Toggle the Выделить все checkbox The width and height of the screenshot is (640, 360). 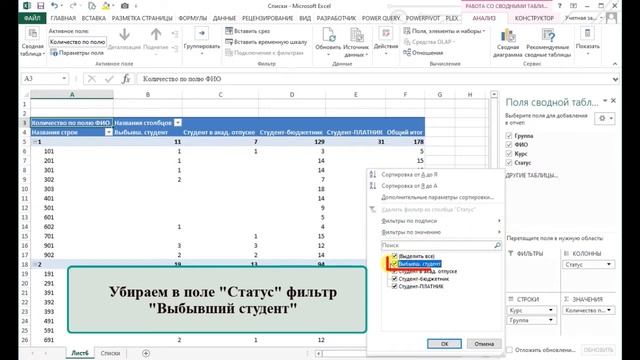click(x=394, y=256)
